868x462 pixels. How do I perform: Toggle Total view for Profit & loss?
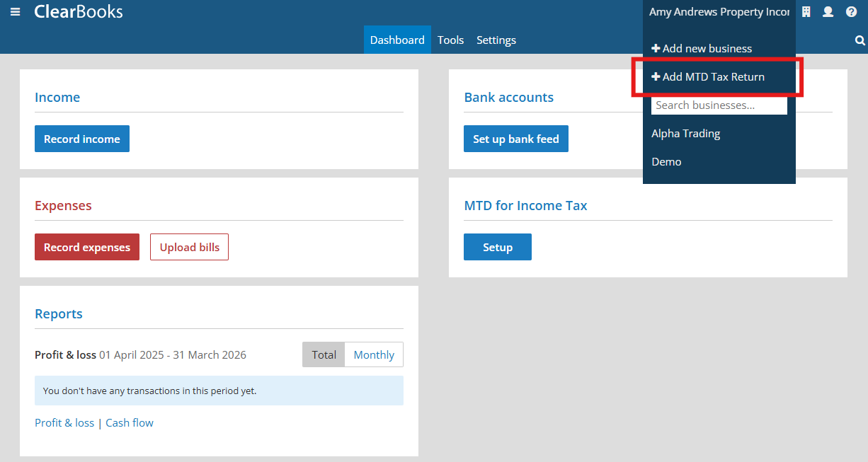click(x=323, y=354)
